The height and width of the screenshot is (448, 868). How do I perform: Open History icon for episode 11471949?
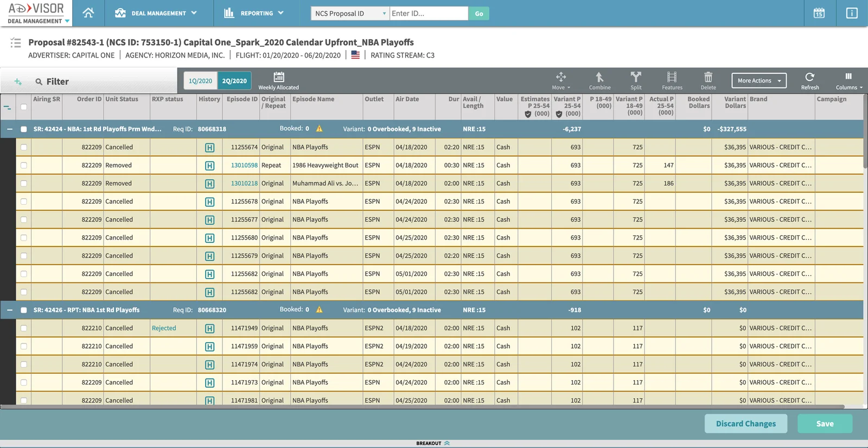tap(209, 329)
